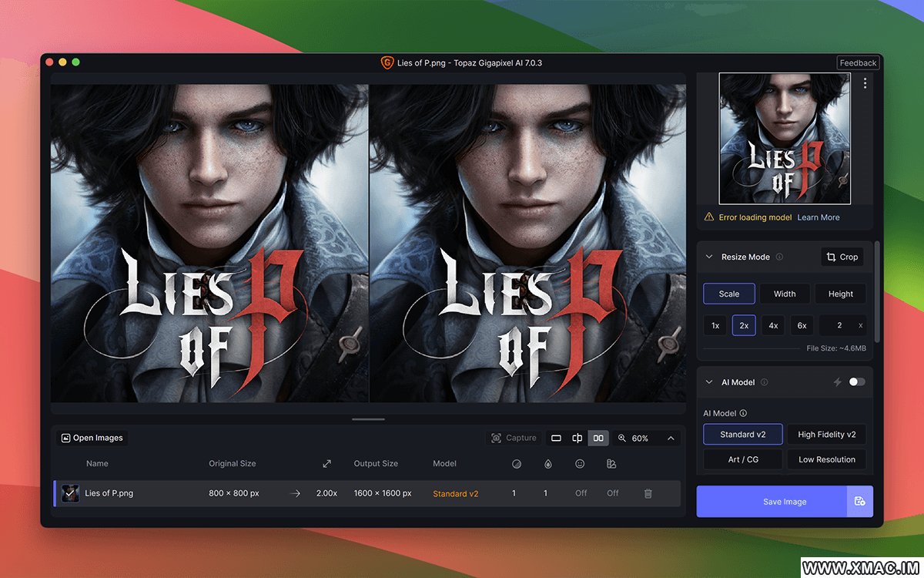Image resolution: width=924 pixels, height=578 pixels.
Task: Click the arrow icon in Lies of P.png row
Action: 295,493
